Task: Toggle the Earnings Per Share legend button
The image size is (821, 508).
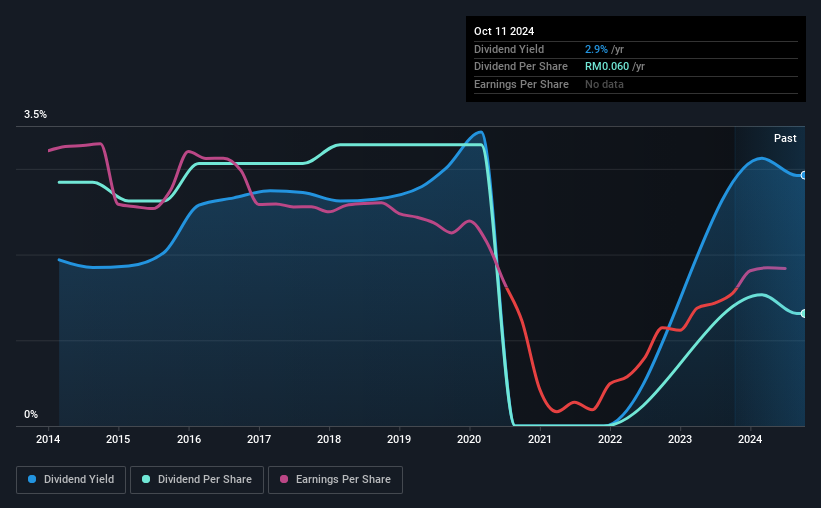Action: 335,480
